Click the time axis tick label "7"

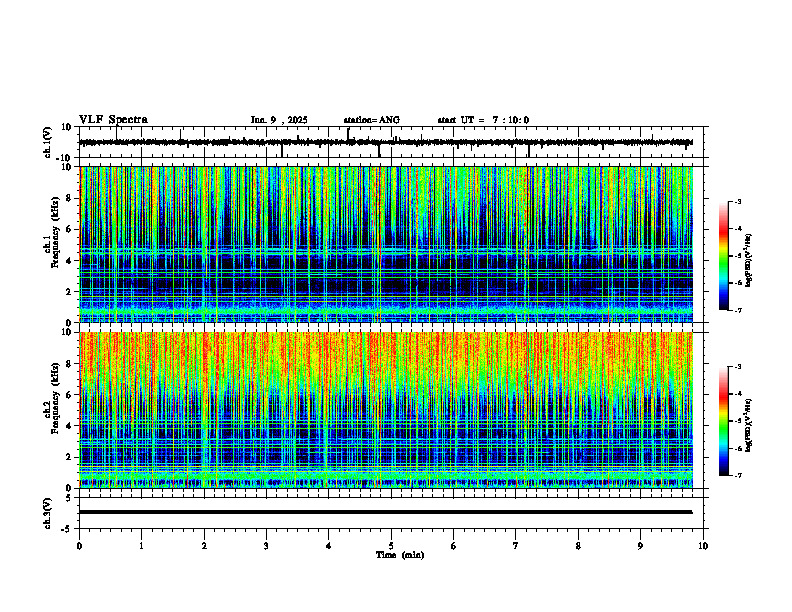[516, 546]
